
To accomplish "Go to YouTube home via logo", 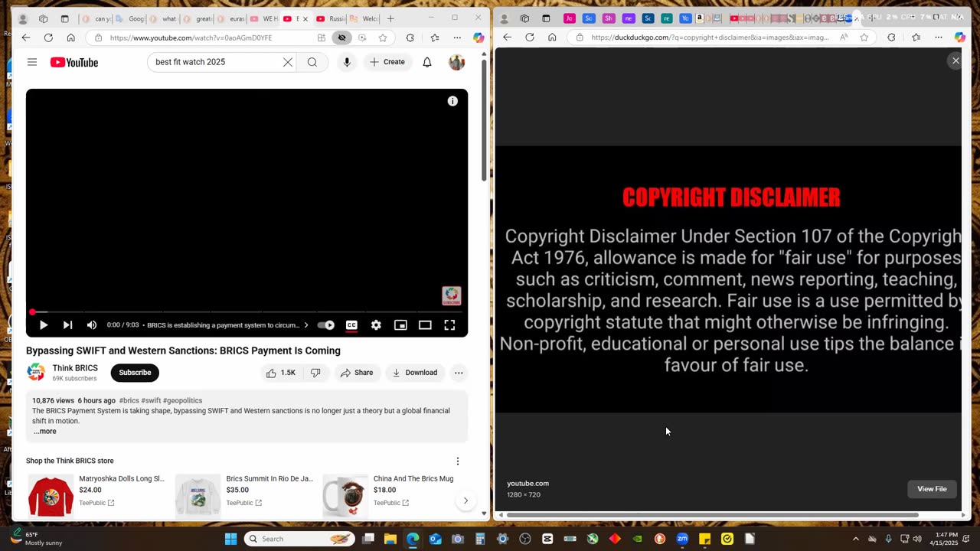I will [x=74, y=63].
